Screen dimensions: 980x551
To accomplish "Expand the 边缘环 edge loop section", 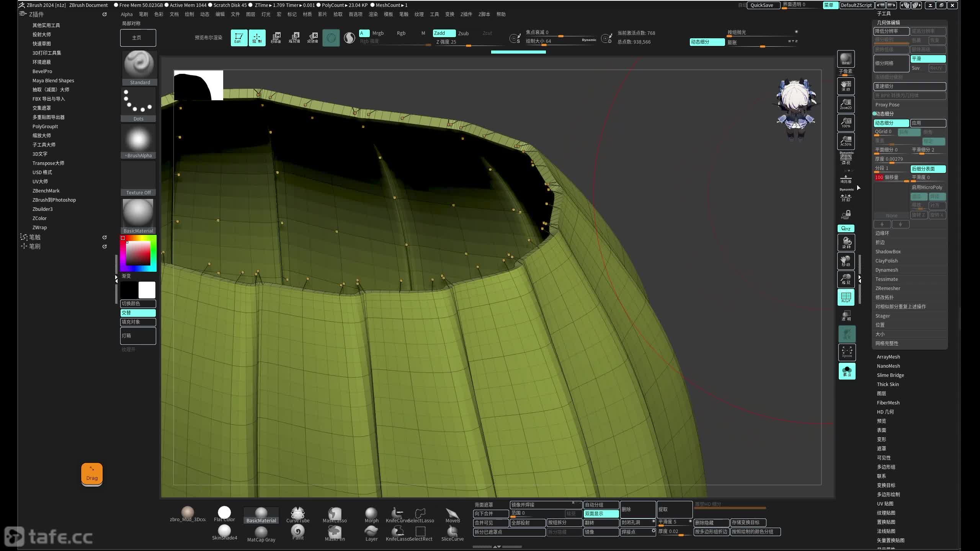I will (882, 233).
